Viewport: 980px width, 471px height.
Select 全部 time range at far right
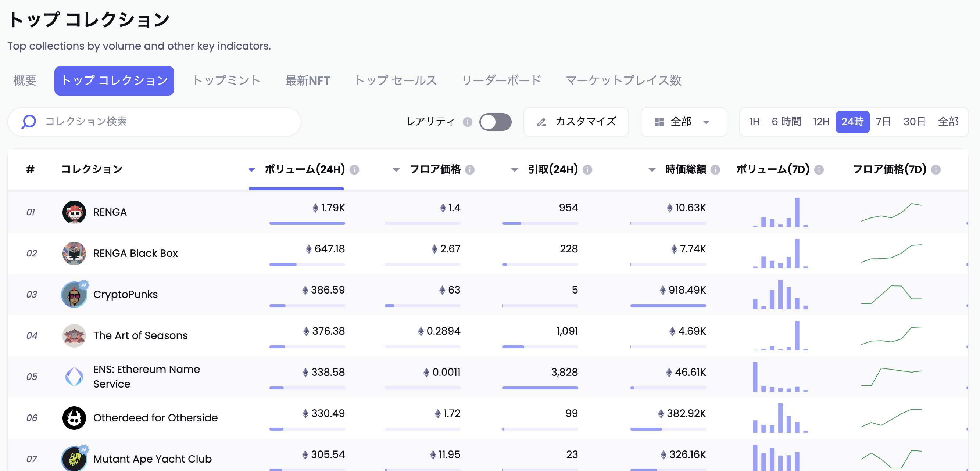(948, 122)
